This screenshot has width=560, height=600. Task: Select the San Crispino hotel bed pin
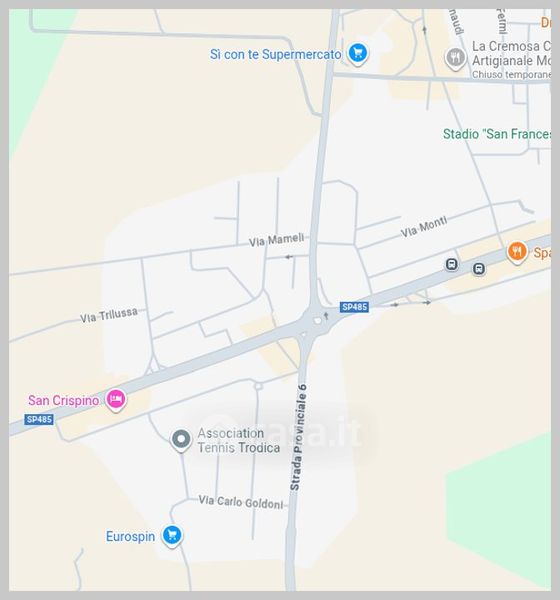click(116, 400)
